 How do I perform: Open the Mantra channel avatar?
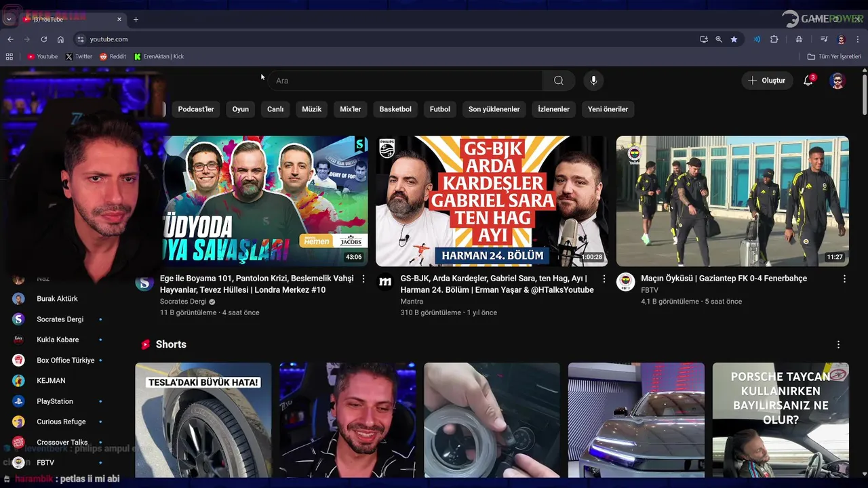tap(385, 282)
